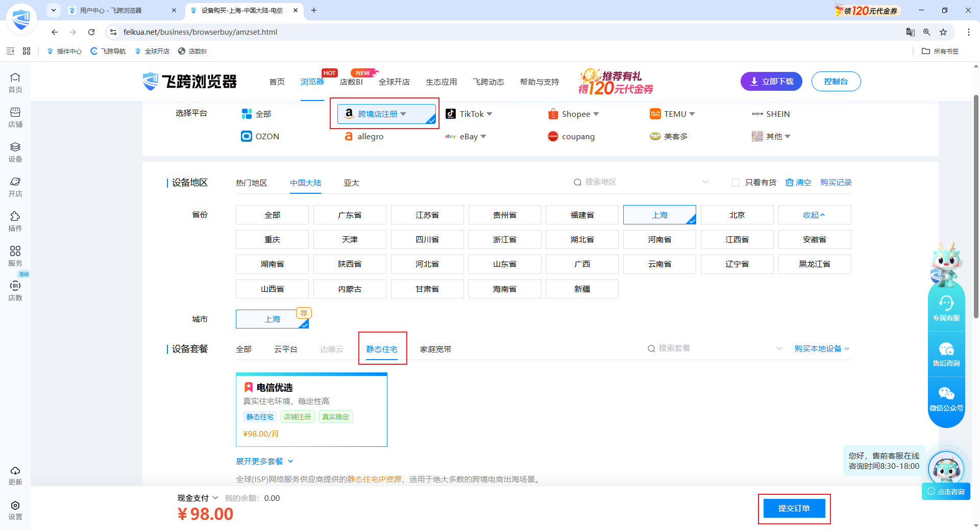Screen dimensions: 980x530
Task: Open the browser three-dot menu
Action: 968,32
